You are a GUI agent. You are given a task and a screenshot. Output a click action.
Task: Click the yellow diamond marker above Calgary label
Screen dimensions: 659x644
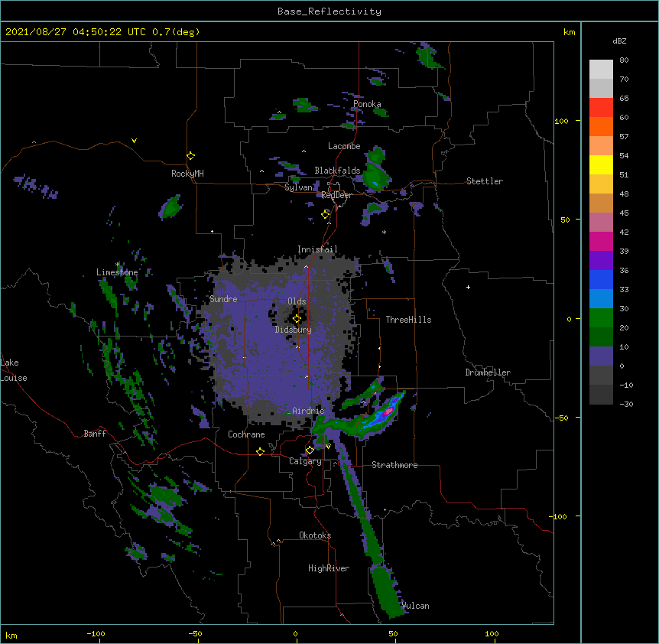310,450
